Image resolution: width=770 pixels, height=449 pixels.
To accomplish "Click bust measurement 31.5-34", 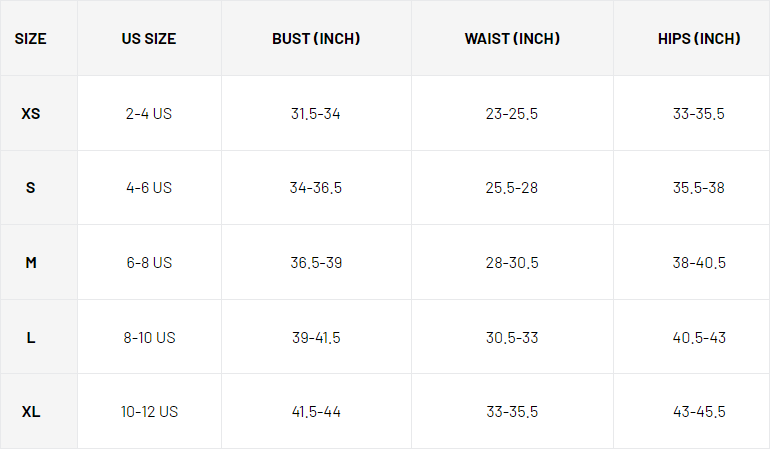I will [316, 114].
